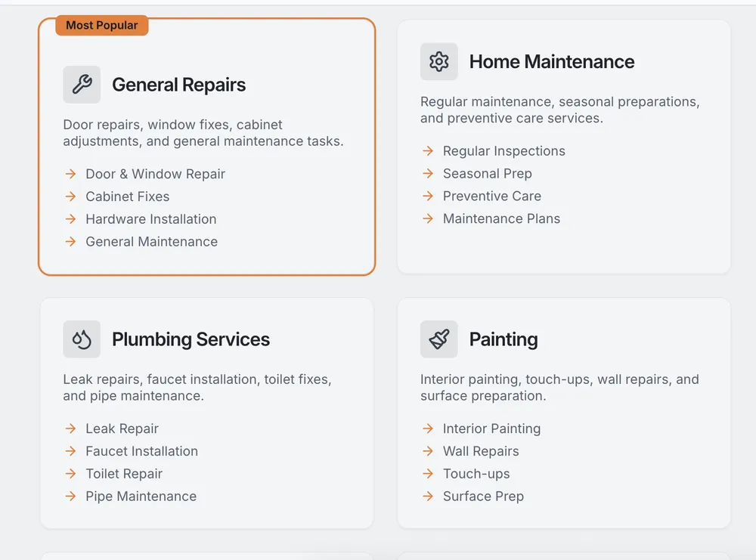Viewport: 756px width, 560px height.
Task: Open the Faucet Installation service
Action: click(x=142, y=451)
